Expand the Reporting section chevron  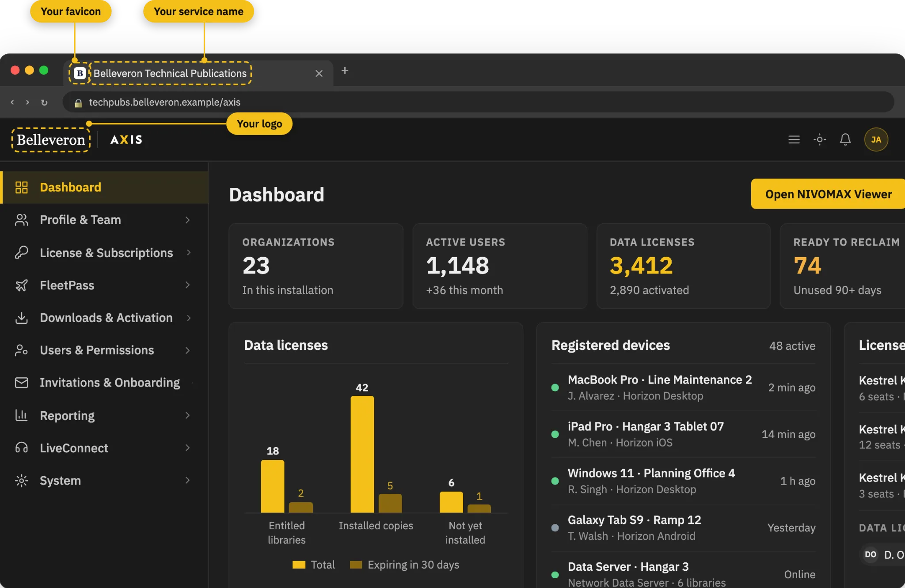coord(188,415)
